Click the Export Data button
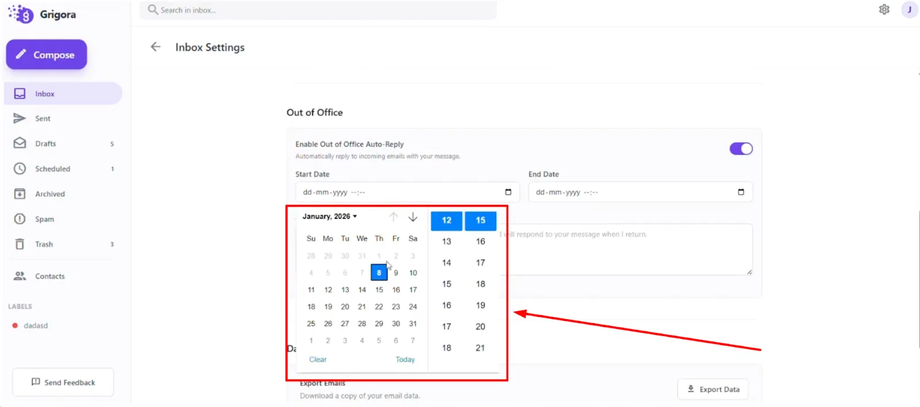This screenshot has width=920, height=407. pyautogui.click(x=713, y=389)
